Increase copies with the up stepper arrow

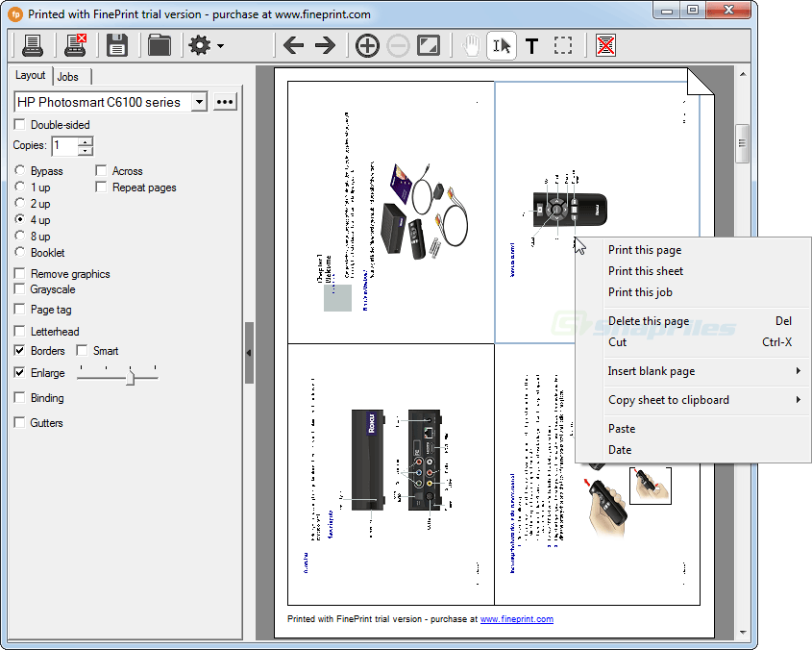click(86, 140)
